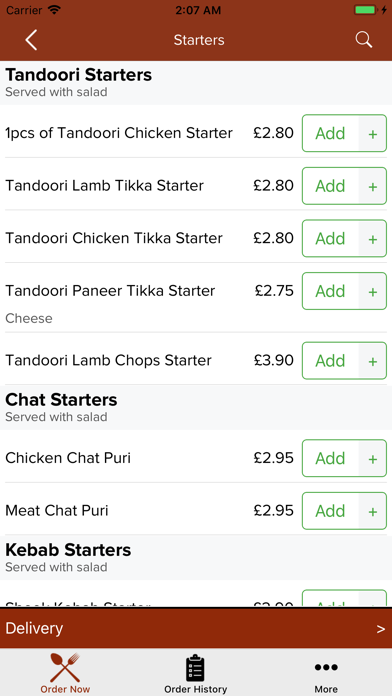Open the More three-dots icon
Screen dimensions: 392x696
(326, 667)
